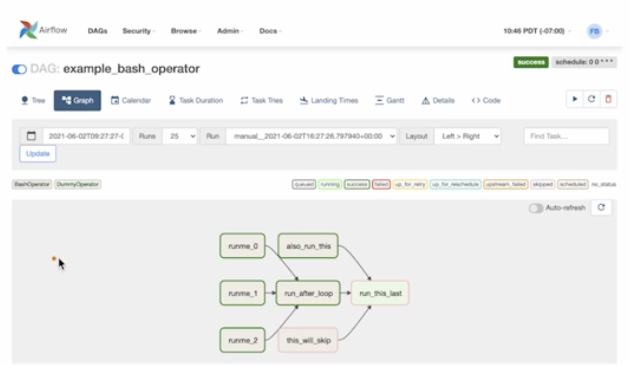The image size is (630, 366).
Task: Click the Update button
Action: [x=38, y=153]
